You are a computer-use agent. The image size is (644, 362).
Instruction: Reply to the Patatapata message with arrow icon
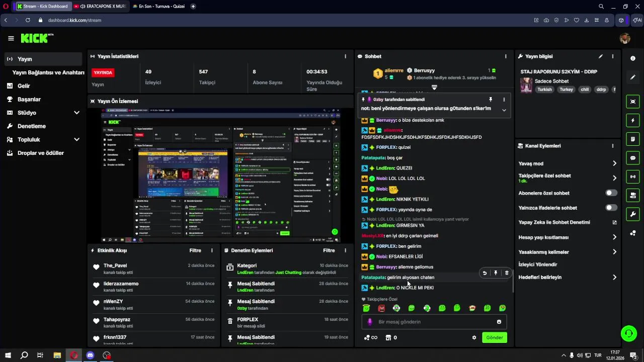pos(485,273)
